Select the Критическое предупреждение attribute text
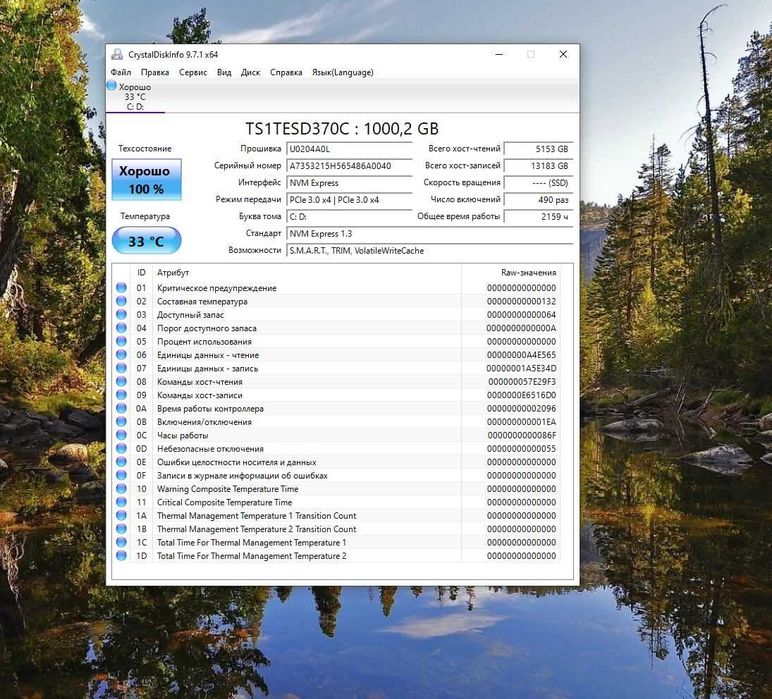Viewport: 772px width, 699px height. pos(217,288)
